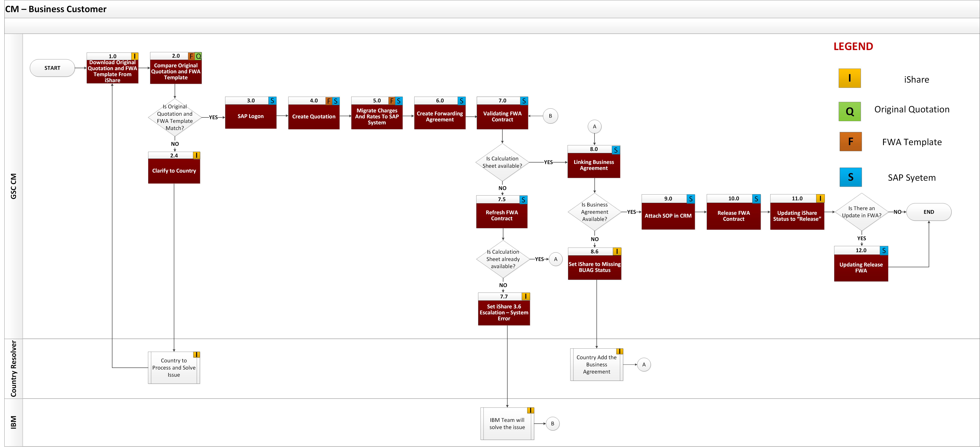Viewport: 980px width, 447px height.
Task: Click the blue S SAP System legend icon
Action: point(850,177)
